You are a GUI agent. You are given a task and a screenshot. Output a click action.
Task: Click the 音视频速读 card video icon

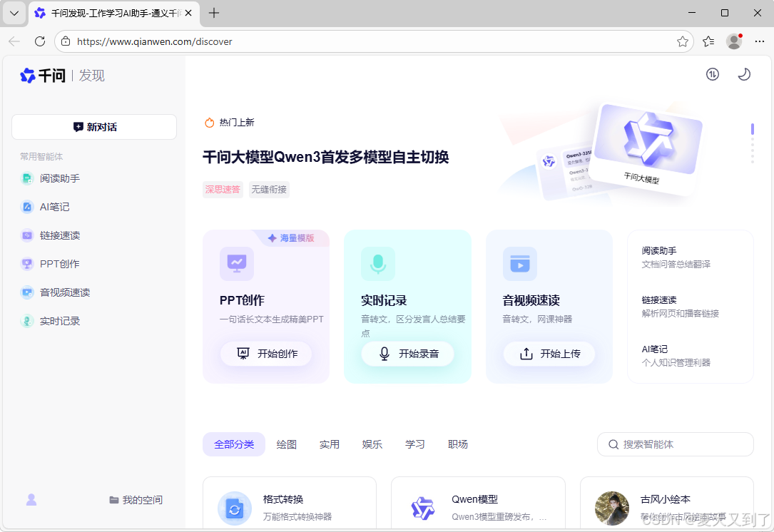coord(520,264)
